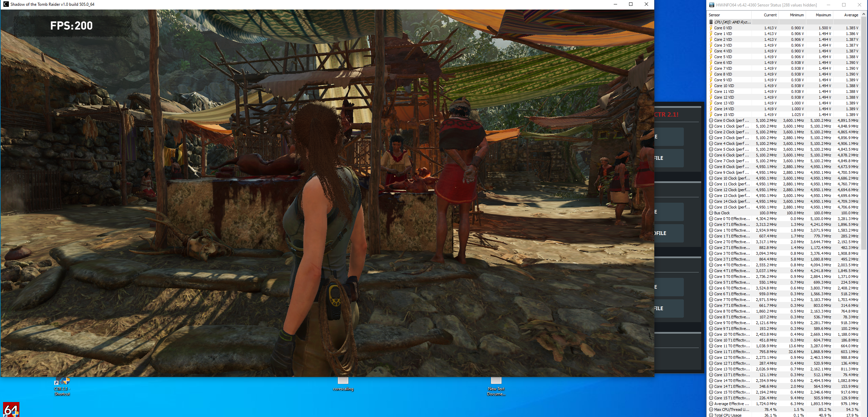868x417 pixels.
Task: Click the Bus Clock current value 100.0 MHz
Action: coord(768,213)
